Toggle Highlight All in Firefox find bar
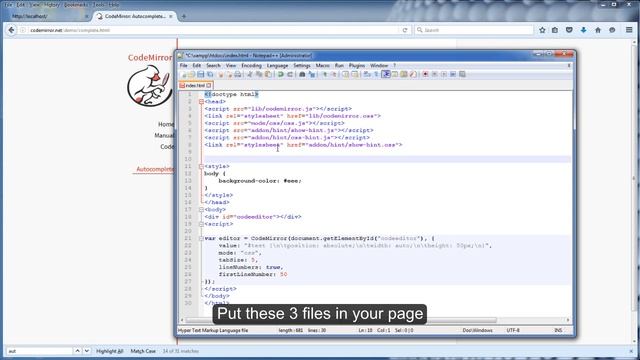Screen dimensions: 640x360 (x=109, y=351)
